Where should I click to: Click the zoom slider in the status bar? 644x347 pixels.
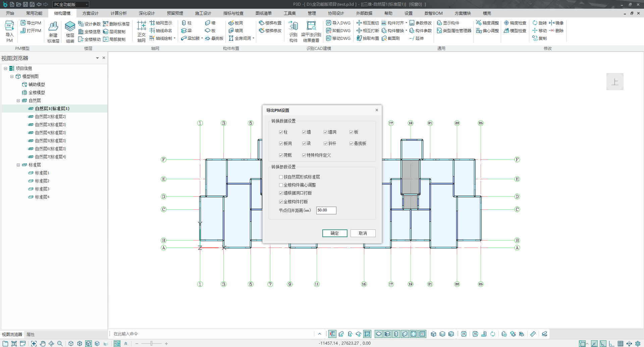coord(152,343)
